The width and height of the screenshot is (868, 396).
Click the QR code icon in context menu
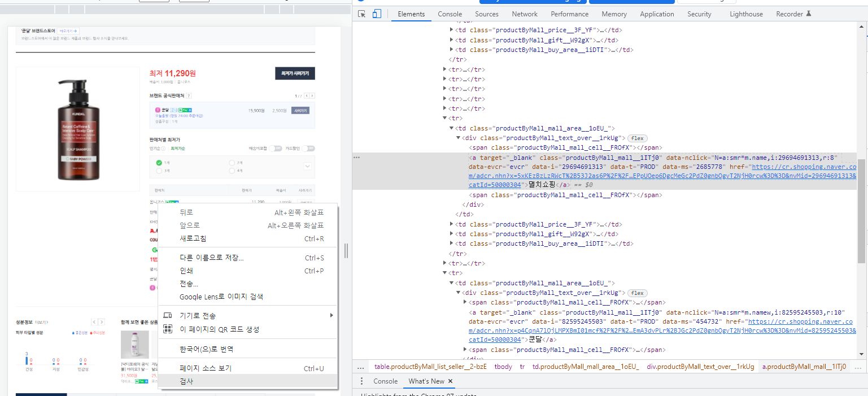tap(168, 329)
